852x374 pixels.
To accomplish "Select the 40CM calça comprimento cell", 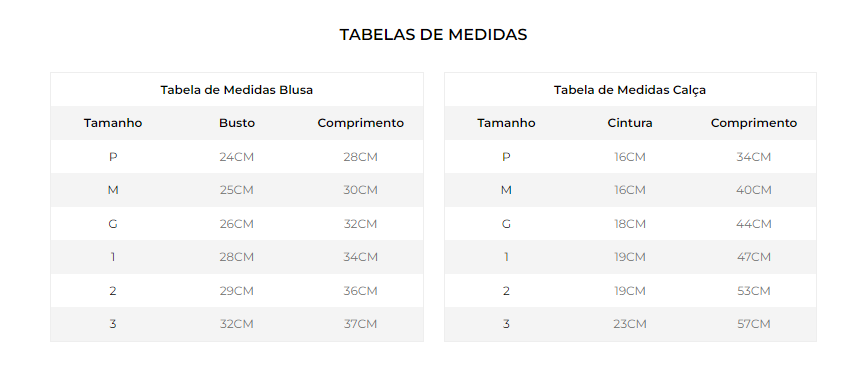I will [x=754, y=190].
